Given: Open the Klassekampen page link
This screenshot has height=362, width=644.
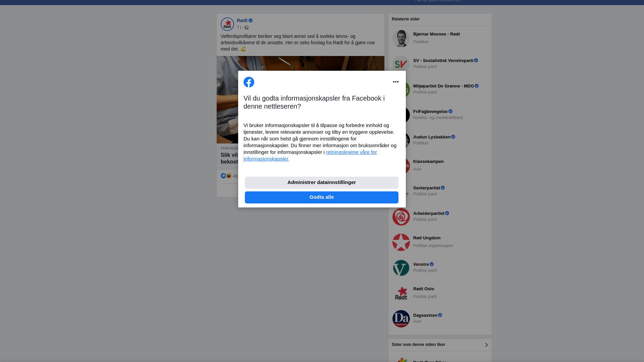Looking at the screenshot, I should (428, 162).
